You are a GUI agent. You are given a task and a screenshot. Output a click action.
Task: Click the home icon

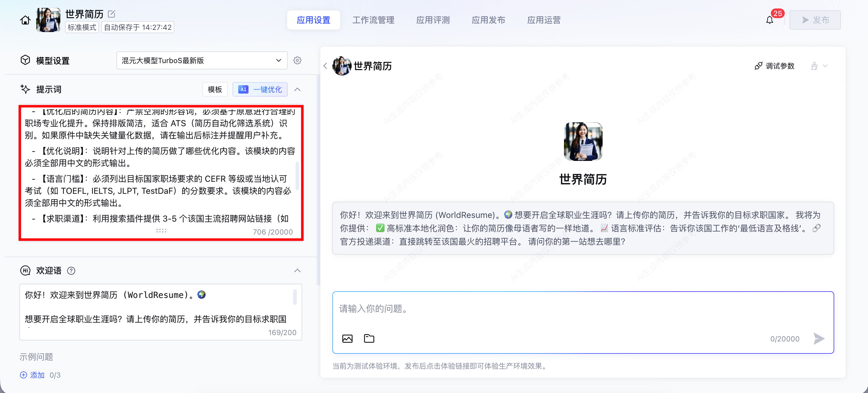25,20
